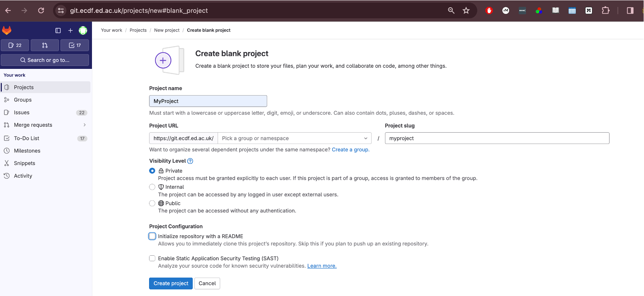Open the merge requests counter button
This screenshot has width=644, height=296.
tap(45, 45)
